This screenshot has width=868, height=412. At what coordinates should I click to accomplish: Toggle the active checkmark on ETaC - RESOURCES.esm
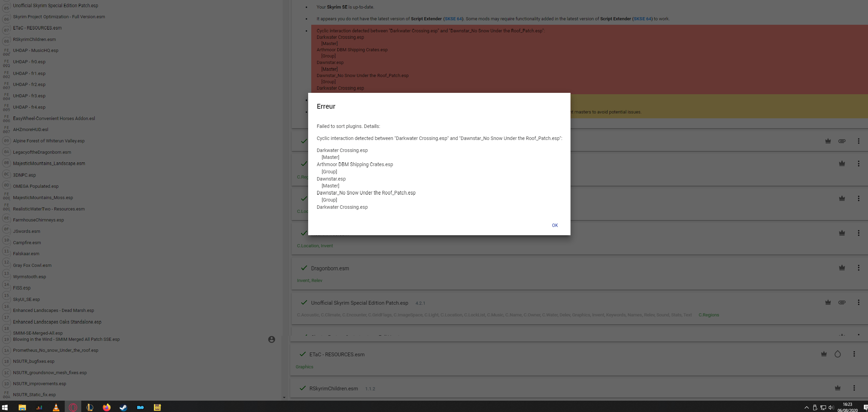[x=302, y=354]
